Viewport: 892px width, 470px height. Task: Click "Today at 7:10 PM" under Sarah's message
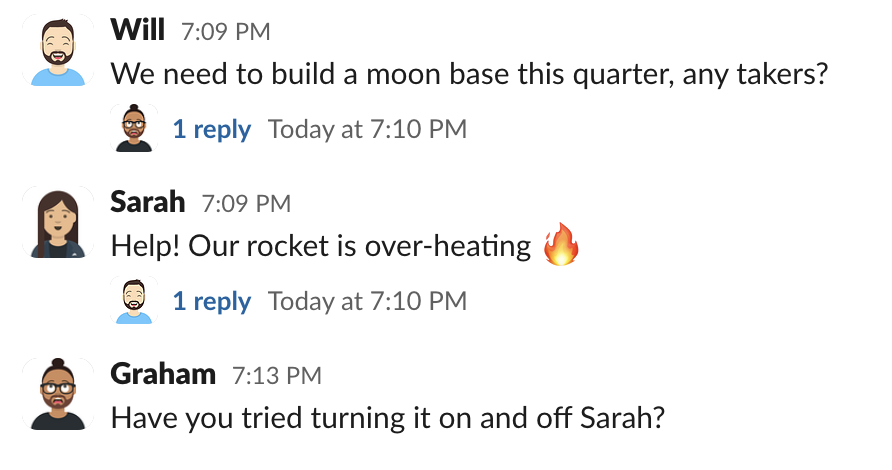tap(367, 301)
